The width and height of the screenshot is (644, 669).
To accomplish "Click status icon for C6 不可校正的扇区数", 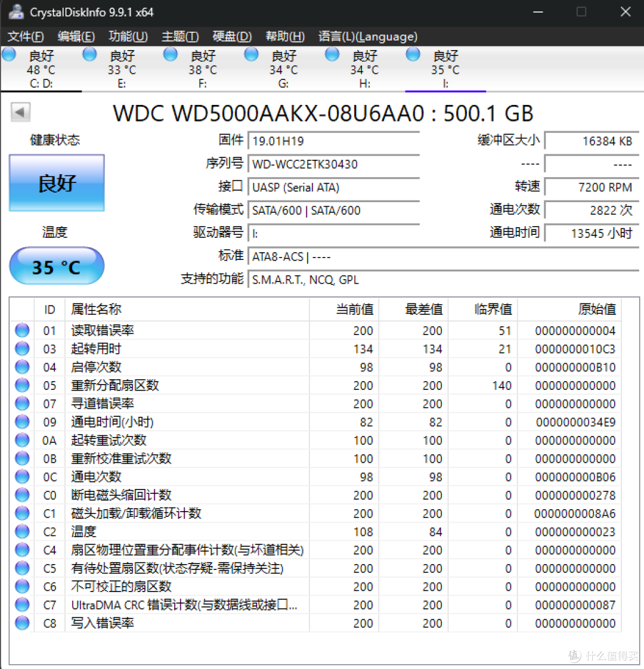I will (22, 587).
